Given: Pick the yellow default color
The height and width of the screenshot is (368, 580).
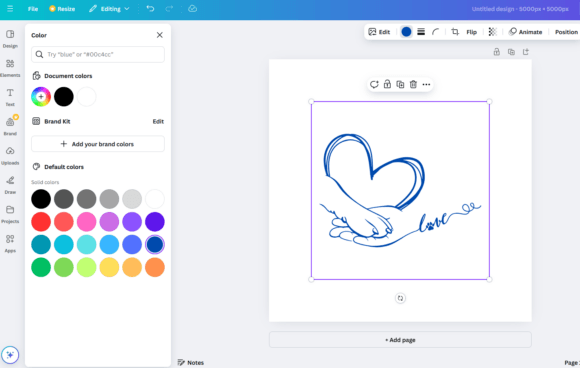Looking at the screenshot, I should click(109, 267).
